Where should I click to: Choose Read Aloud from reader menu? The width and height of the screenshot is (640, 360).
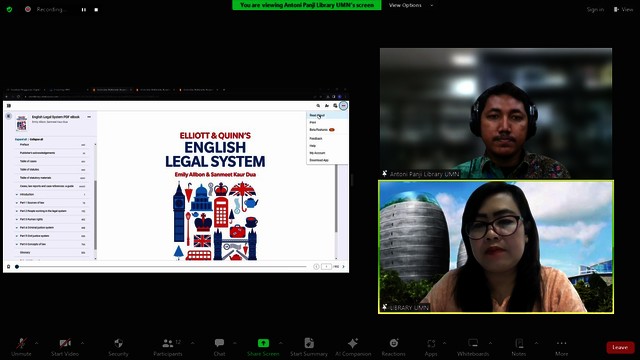327,116
